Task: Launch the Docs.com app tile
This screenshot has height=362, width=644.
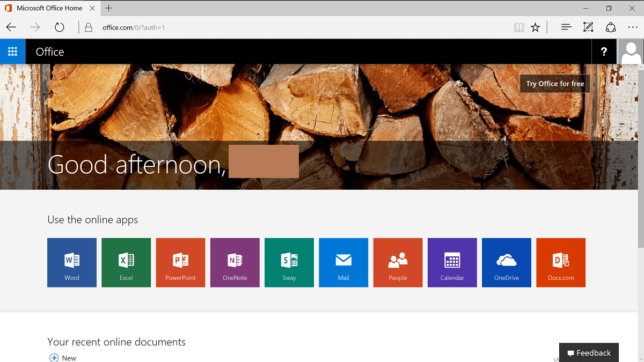Action: coord(561,263)
